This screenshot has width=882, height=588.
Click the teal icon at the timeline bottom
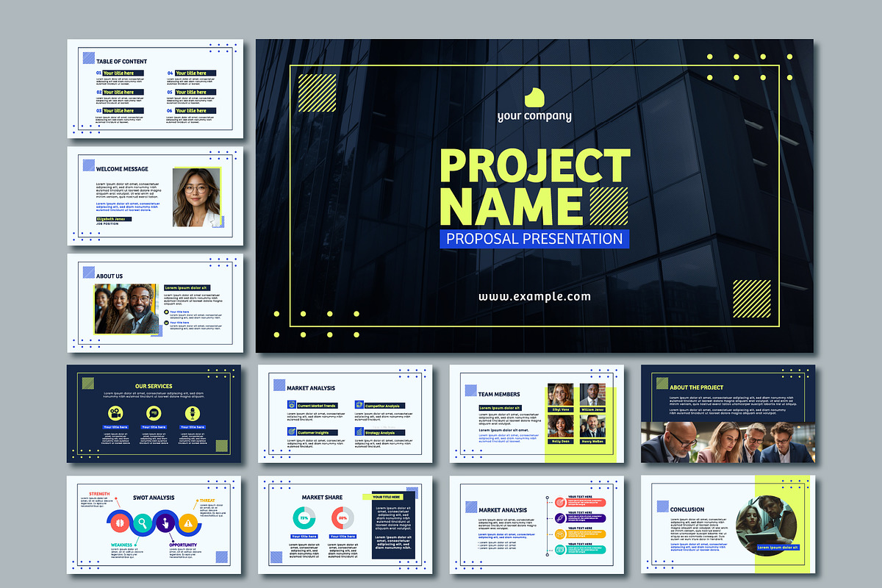[x=560, y=549]
